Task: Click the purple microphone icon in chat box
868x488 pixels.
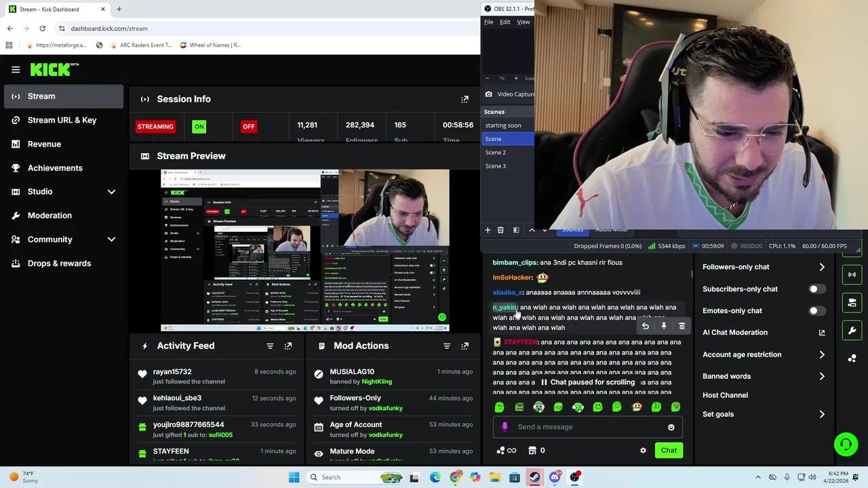Action: point(505,426)
